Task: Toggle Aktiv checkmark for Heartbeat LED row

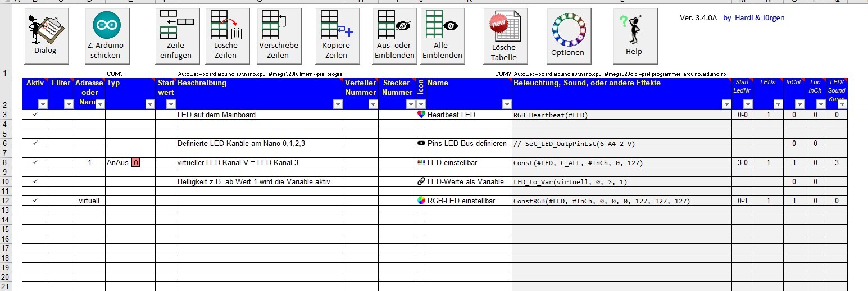Action: coord(35,115)
